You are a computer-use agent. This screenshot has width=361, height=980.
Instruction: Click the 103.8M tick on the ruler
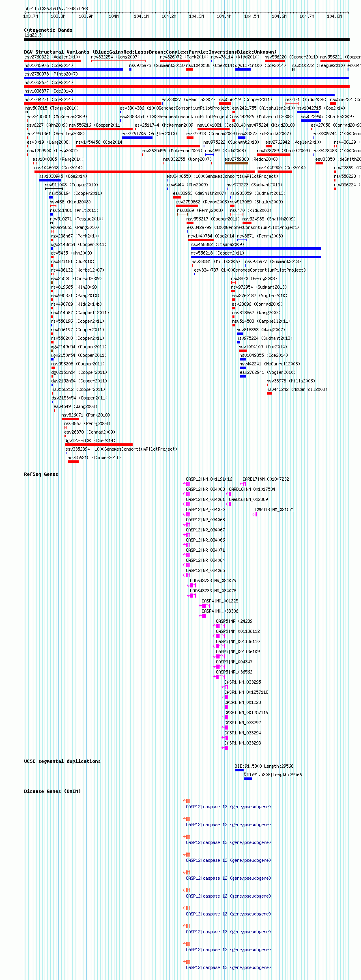pos(58,16)
